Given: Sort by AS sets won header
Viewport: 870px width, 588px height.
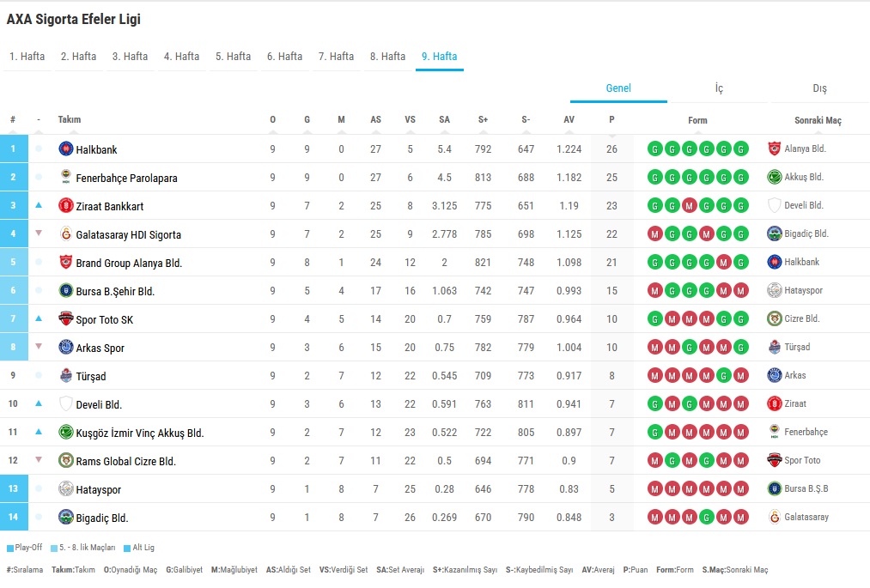Looking at the screenshot, I should [x=375, y=120].
